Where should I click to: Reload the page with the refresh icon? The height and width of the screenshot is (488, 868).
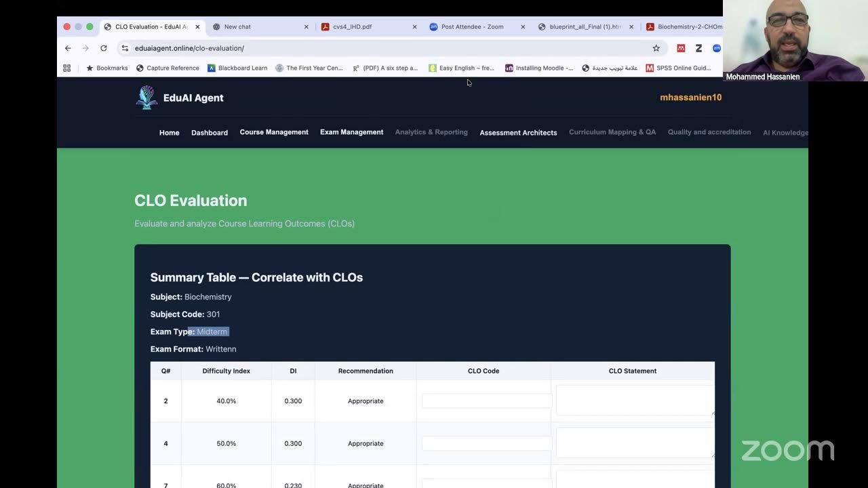104,48
